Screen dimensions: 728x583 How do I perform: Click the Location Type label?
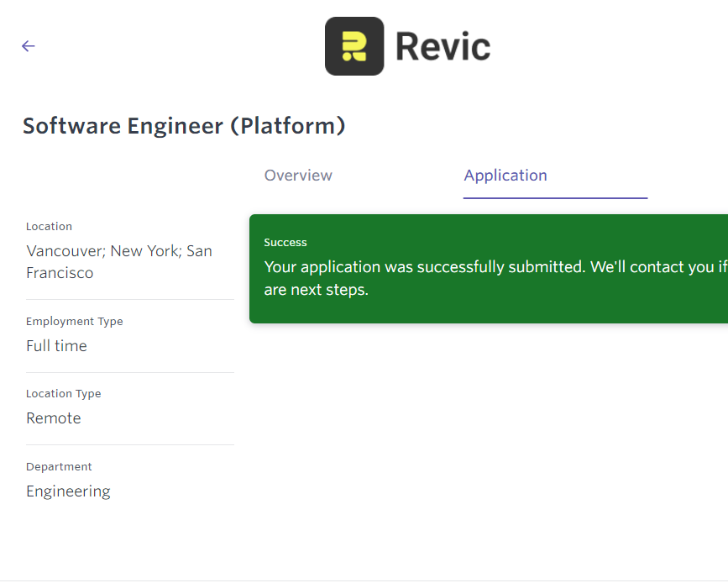[x=63, y=394]
